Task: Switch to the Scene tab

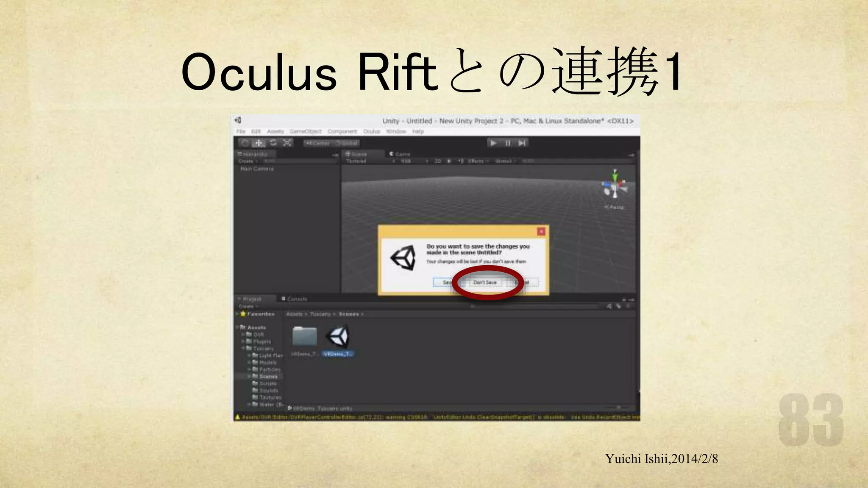Action: click(363, 154)
